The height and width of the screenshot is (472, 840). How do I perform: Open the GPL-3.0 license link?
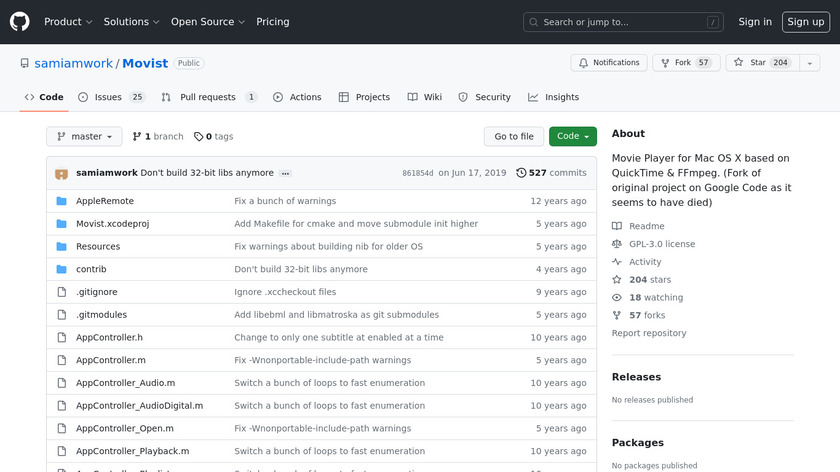pyautogui.click(x=661, y=244)
